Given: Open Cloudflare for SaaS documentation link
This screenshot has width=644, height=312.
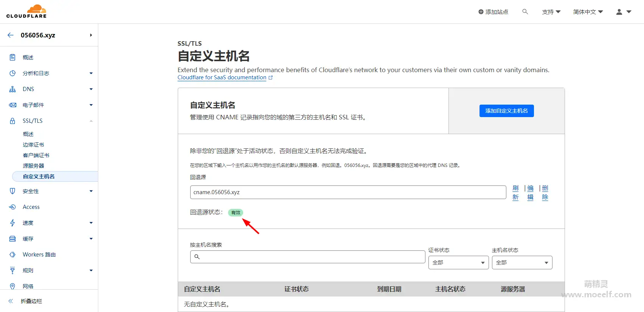Looking at the screenshot, I should point(222,77).
